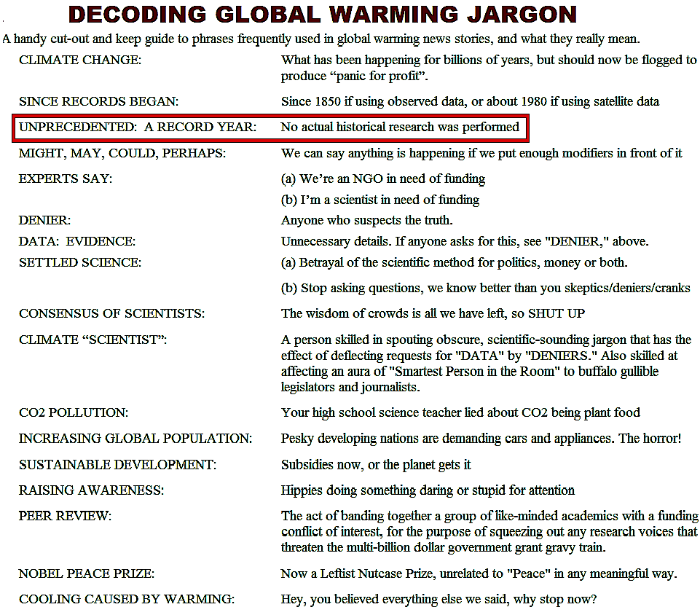Click the term 'RAISING AWARENESS:'
The width and height of the screenshot is (700, 615).
[x=92, y=490]
